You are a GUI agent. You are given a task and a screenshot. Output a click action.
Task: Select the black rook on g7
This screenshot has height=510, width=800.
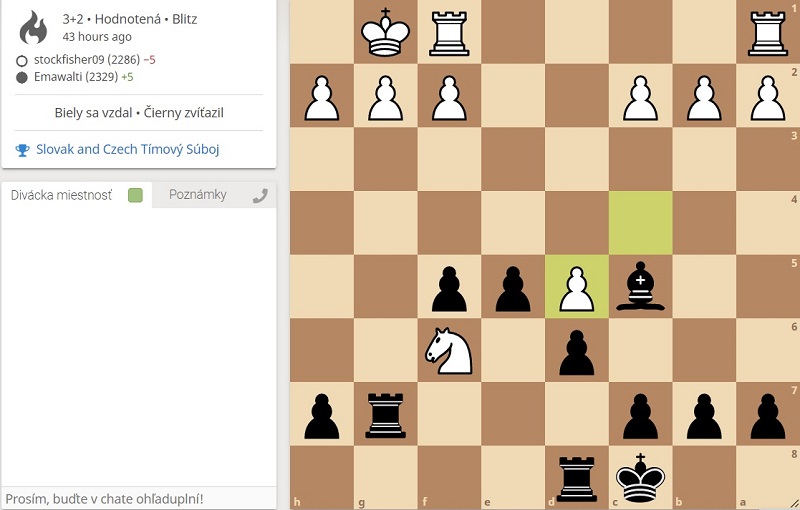(x=385, y=415)
